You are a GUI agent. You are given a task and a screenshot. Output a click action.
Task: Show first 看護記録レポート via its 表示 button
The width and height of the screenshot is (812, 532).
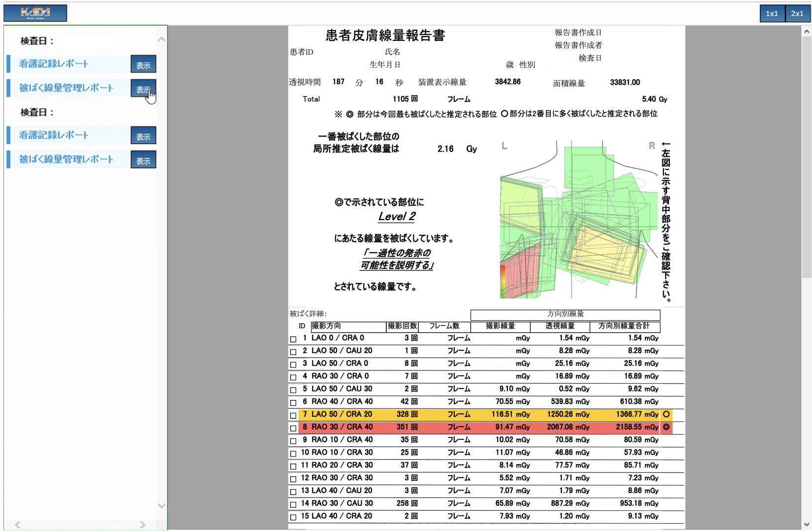point(143,65)
